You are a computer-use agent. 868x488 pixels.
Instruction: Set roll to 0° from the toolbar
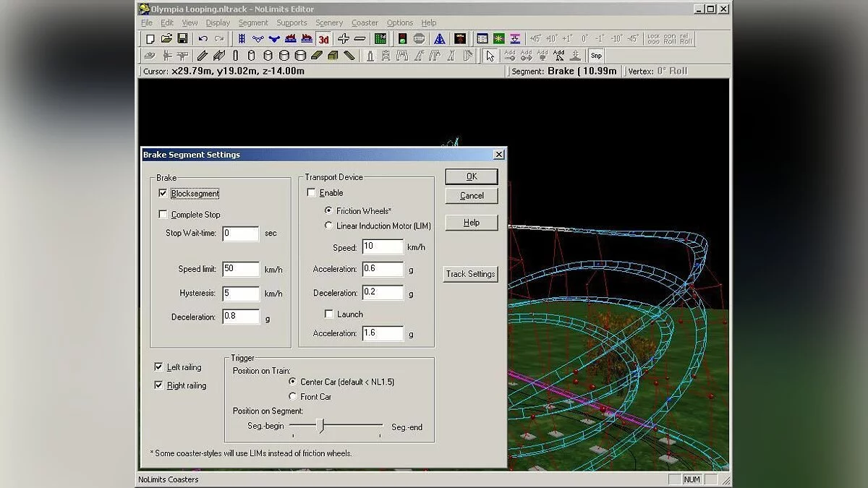pos(584,38)
